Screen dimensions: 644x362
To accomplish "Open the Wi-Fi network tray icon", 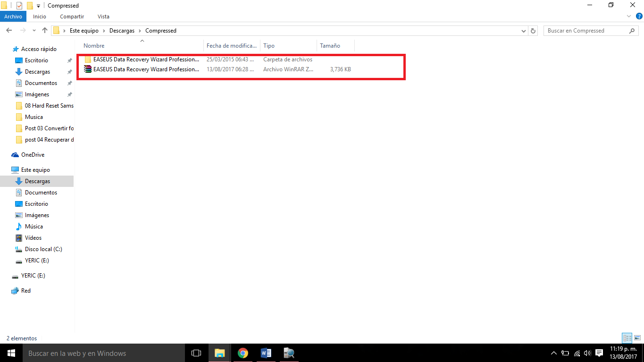I will point(577,353).
